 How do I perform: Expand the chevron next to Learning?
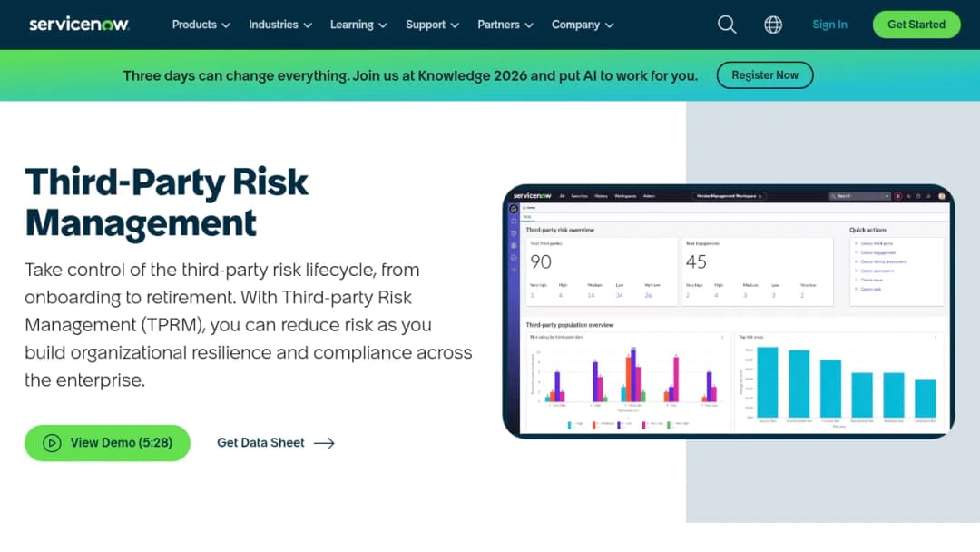tap(383, 25)
